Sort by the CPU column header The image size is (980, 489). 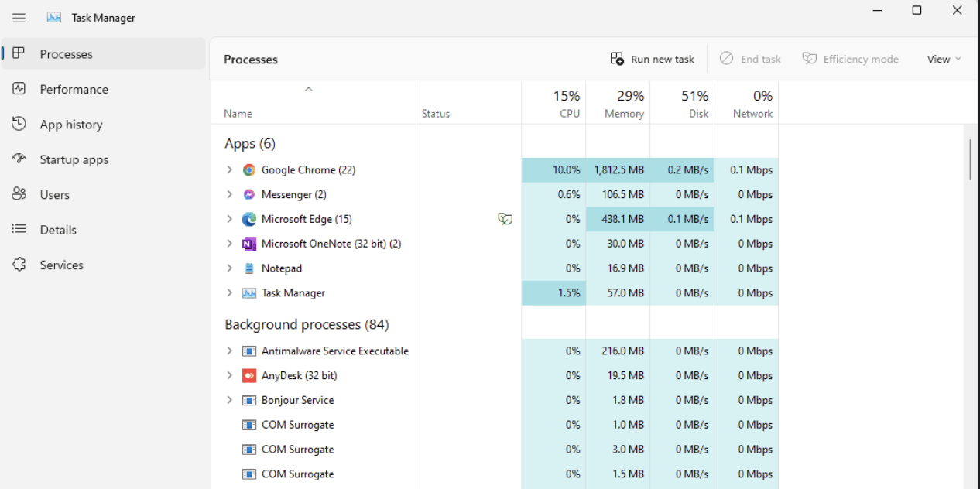point(553,104)
